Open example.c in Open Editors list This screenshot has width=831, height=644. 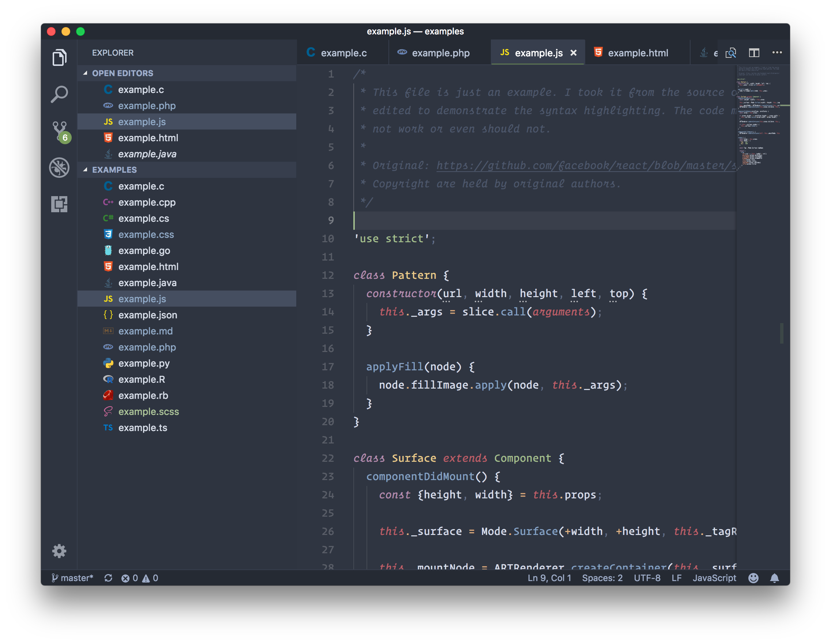click(187, 89)
